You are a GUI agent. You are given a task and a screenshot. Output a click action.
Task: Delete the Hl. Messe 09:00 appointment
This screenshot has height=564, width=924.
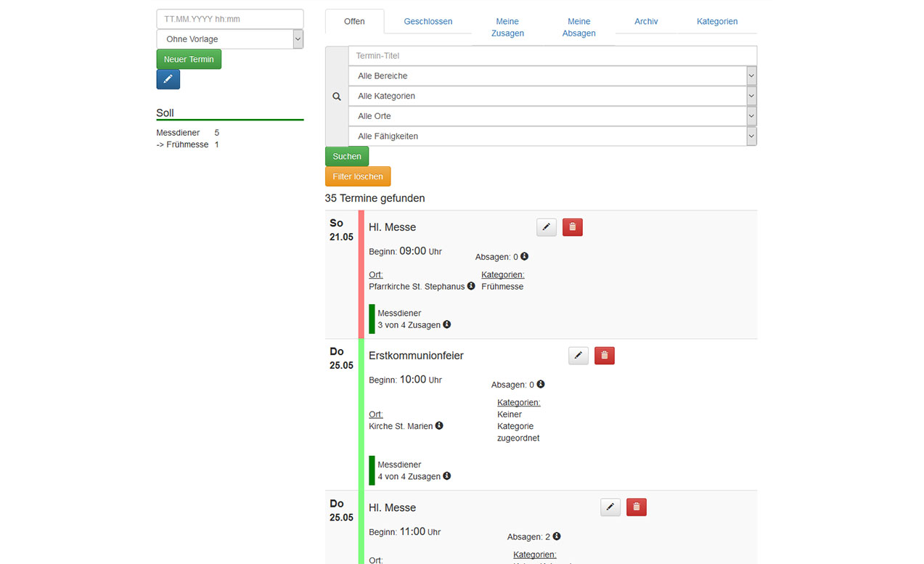click(x=572, y=227)
